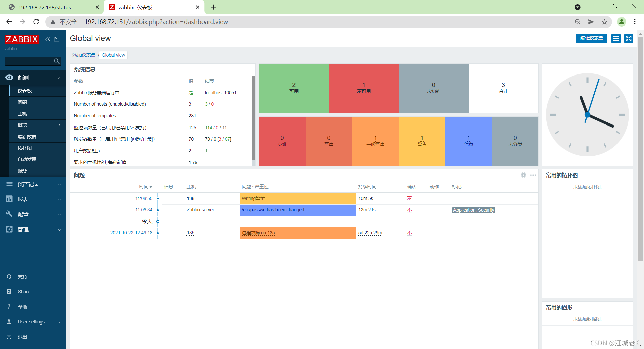The width and height of the screenshot is (644, 349).
Task: Collapse the 监测 menu section
Action: [59, 78]
